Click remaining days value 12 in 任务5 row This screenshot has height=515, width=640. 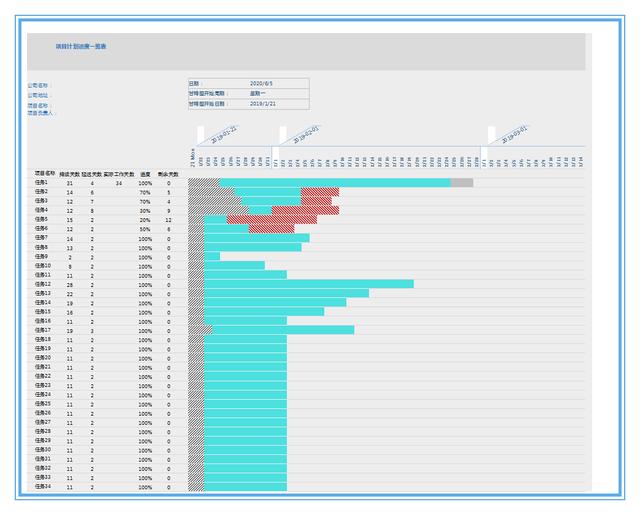click(169, 220)
